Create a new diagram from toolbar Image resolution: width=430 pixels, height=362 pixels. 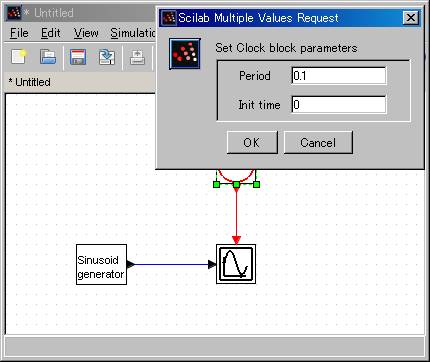(19, 57)
